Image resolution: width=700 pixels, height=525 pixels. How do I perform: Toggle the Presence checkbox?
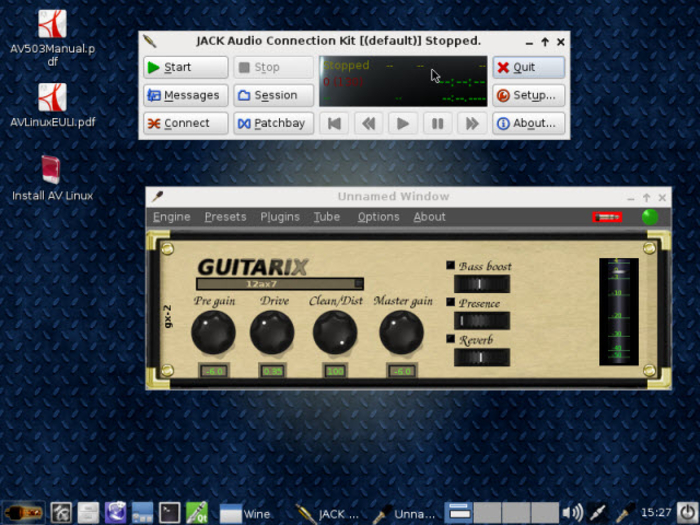pyautogui.click(x=451, y=302)
